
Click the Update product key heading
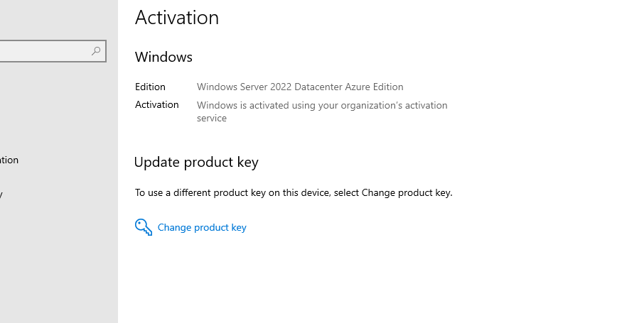(x=196, y=163)
